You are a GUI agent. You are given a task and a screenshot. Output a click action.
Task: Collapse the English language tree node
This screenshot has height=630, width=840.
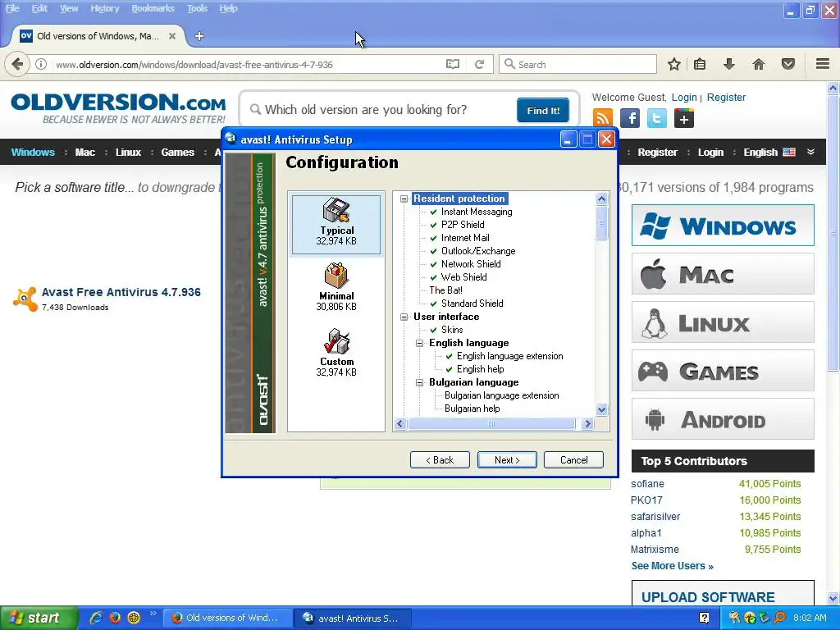coord(419,343)
